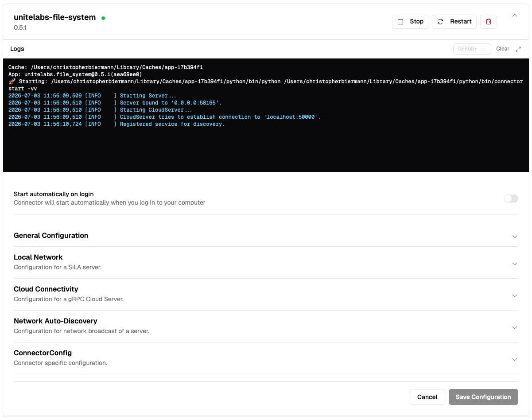Click log line 'Server bound to 0.0.0.0:58165'
The height and width of the screenshot is (420, 532).
(115, 103)
